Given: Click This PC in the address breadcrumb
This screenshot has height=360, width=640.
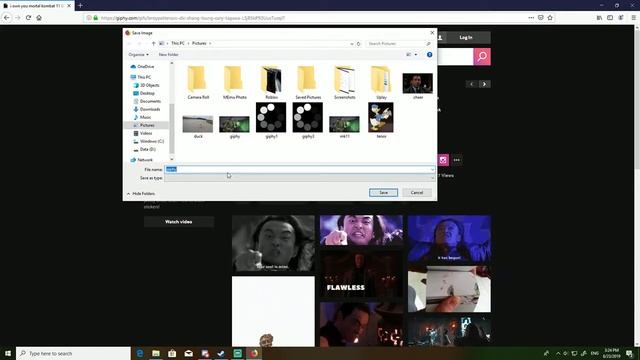Looking at the screenshot, I should 178,44.
